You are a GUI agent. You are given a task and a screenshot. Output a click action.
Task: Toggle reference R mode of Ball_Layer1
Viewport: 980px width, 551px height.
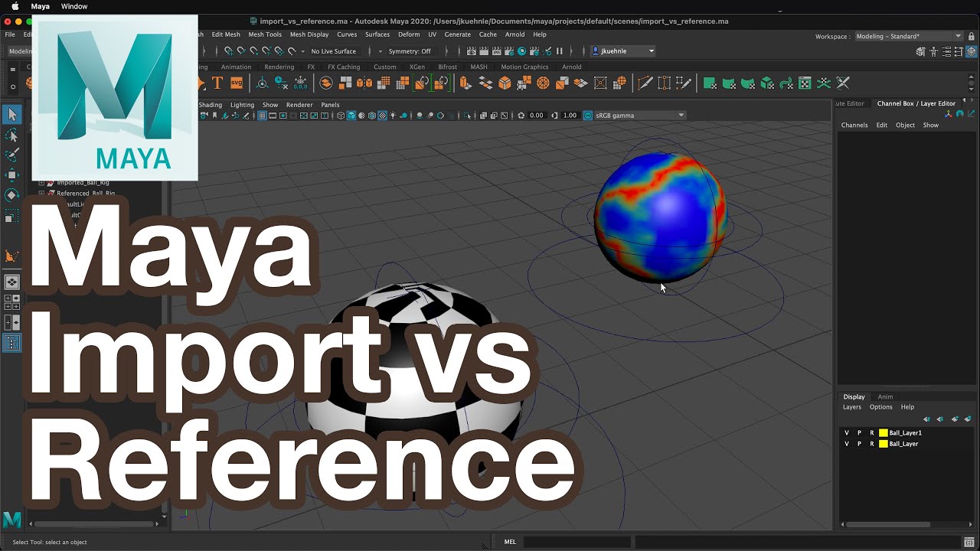(x=871, y=433)
